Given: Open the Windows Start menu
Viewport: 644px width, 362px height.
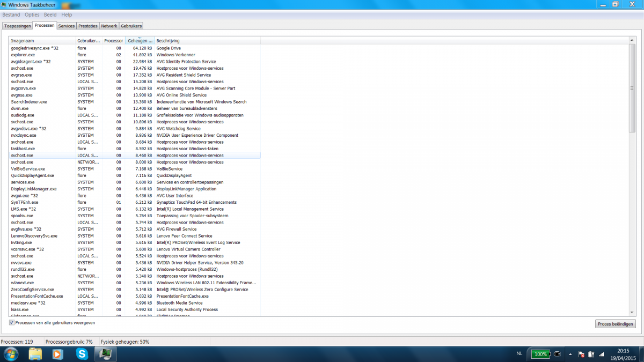Looking at the screenshot, I should pos(10,354).
